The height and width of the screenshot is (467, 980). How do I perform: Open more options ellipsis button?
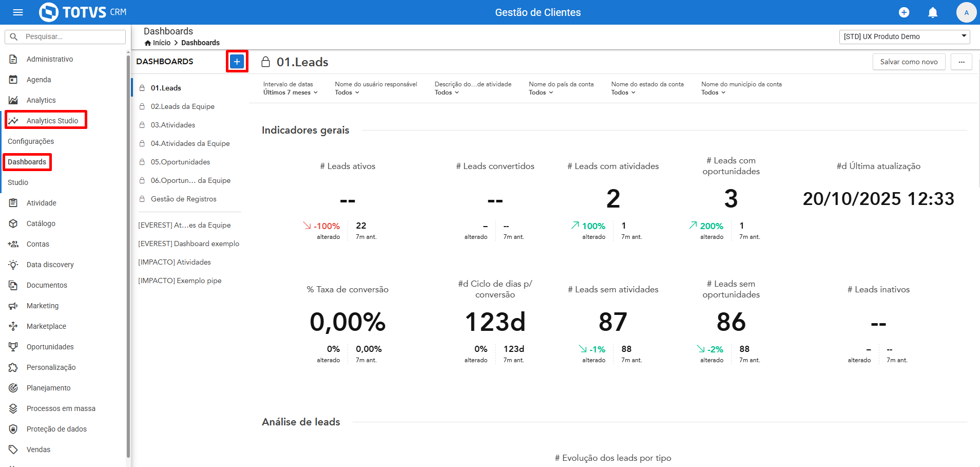point(962,62)
